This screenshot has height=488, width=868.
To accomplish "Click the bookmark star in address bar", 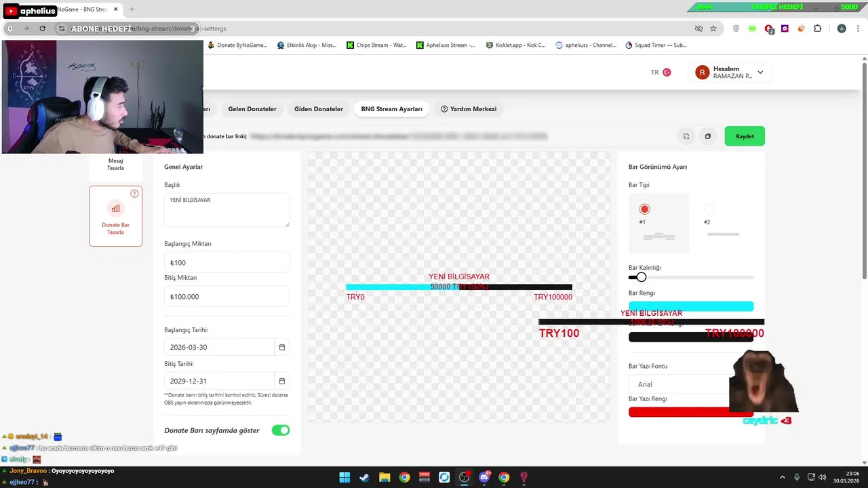I will [713, 28].
